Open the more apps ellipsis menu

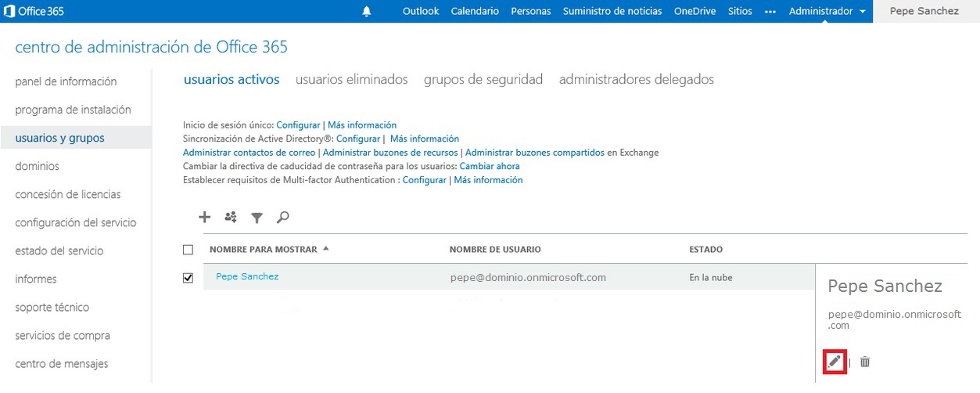click(770, 12)
